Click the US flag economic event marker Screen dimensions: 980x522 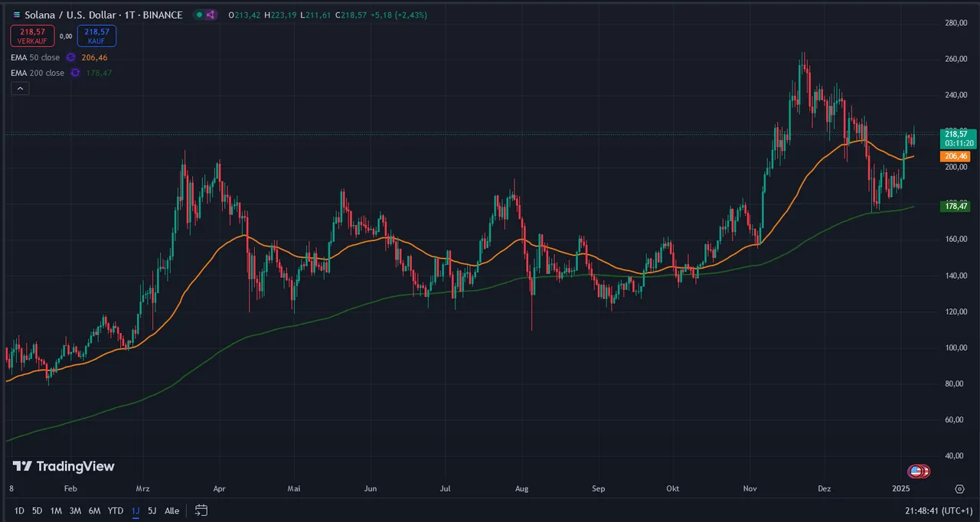point(916,471)
